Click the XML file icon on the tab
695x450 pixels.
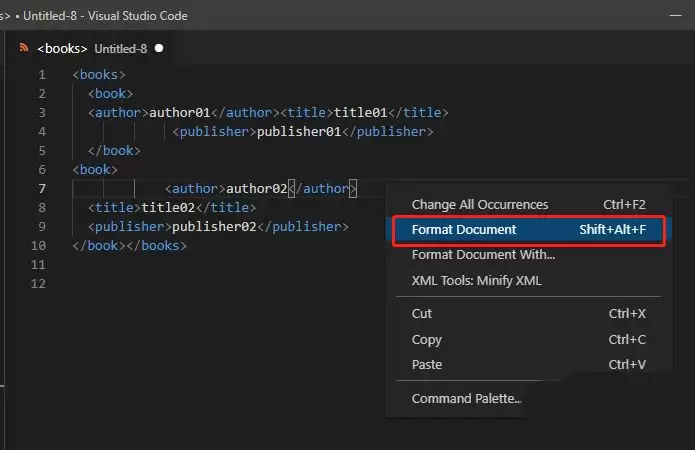(25, 48)
